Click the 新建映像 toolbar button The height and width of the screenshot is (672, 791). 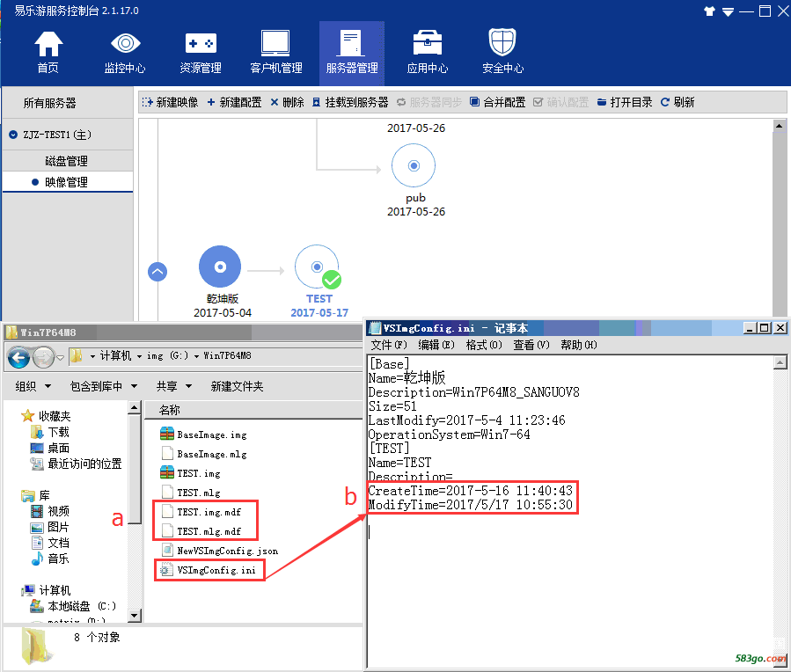coord(171,102)
